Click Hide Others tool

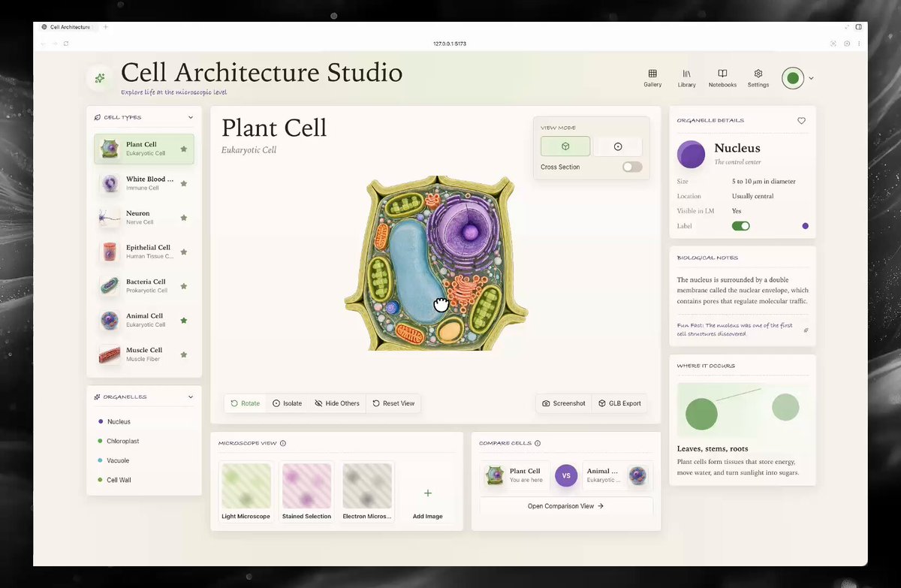click(337, 403)
